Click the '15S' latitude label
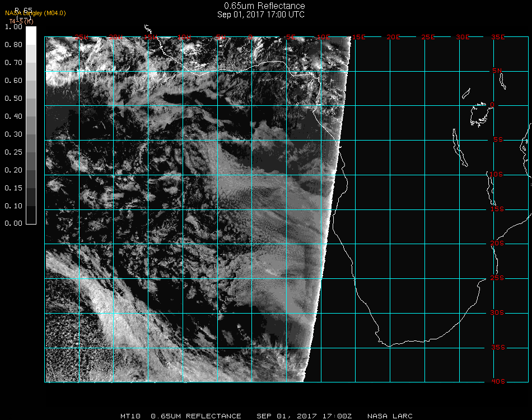Viewport: 532px width, 420px height. (x=497, y=209)
